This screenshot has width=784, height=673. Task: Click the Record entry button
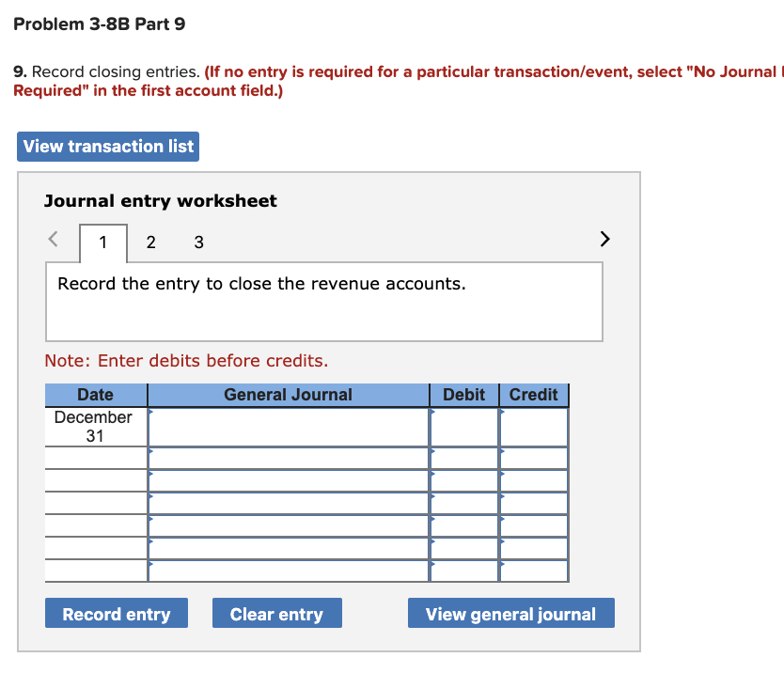coord(116,613)
